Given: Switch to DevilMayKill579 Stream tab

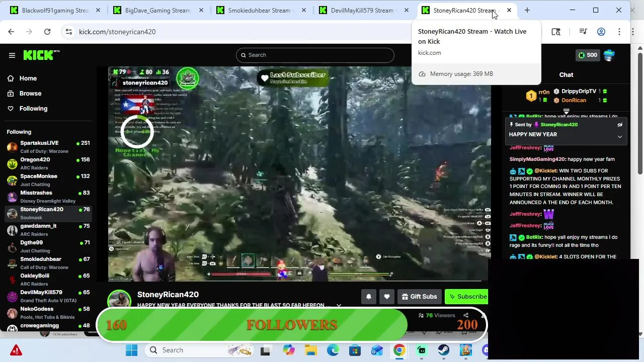Looking at the screenshot, I should (x=363, y=10).
